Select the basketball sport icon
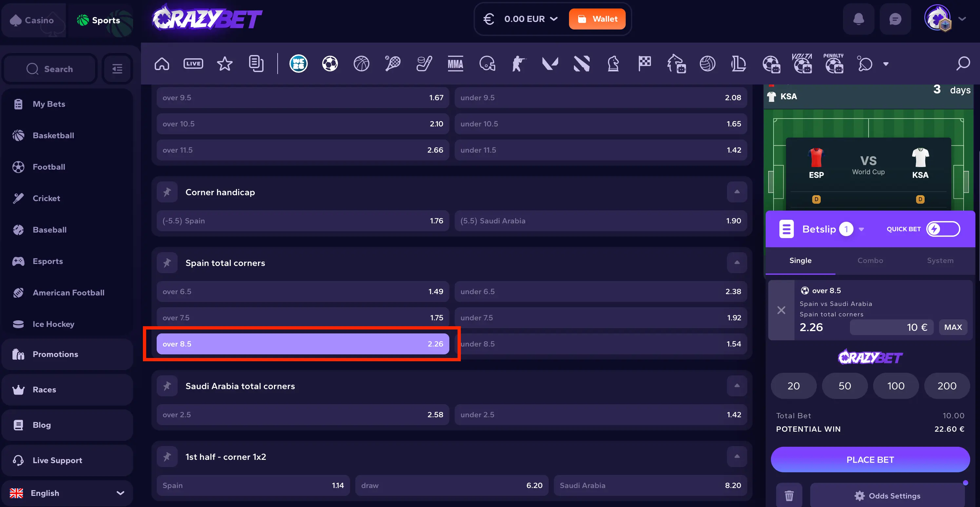 click(x=362, y=64)
